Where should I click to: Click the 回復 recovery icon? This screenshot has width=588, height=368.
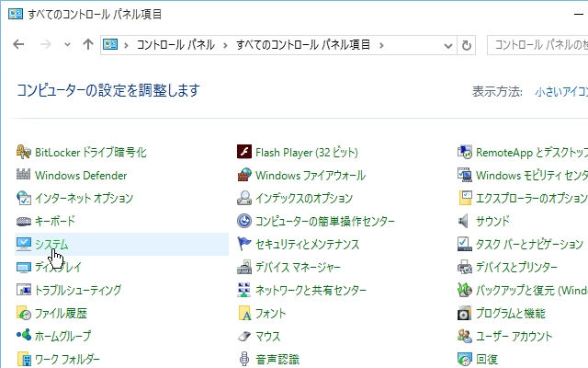point(465,360)
